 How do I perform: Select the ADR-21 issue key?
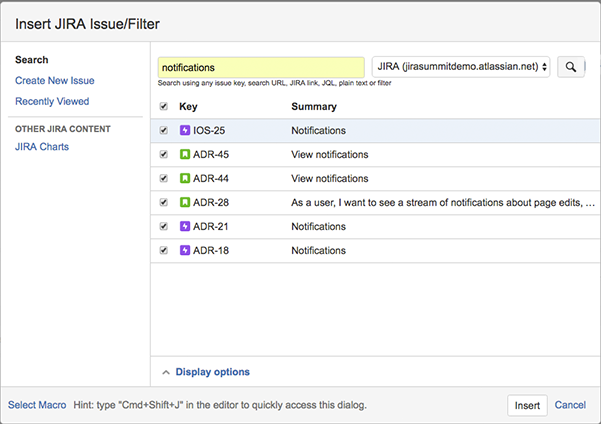point(211,226)
